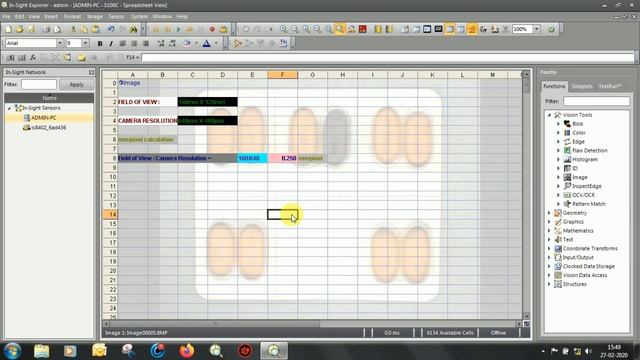Open the Windows Start menu
Image resolution: width=640 pixels, height=360 pixels.
coord(12,351)
